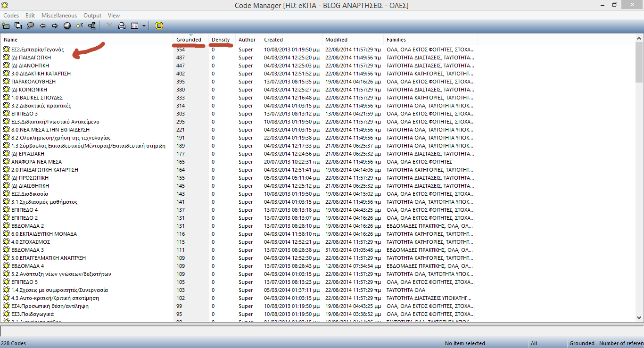
Task: Click code icon beside 3.0.ΔΙΔΑΚΤΙΚΗ ΚΑΤΑΡΤΙΣΗ
Action: 7,74
